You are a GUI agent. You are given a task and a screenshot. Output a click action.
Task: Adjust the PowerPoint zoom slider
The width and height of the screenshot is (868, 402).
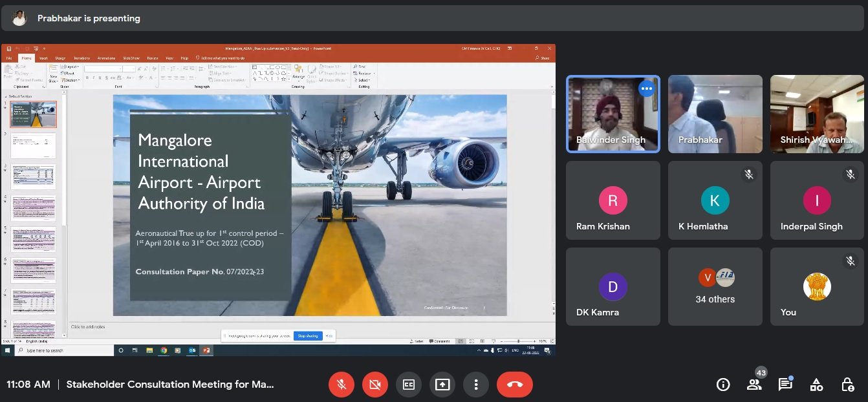pos(518,341)
